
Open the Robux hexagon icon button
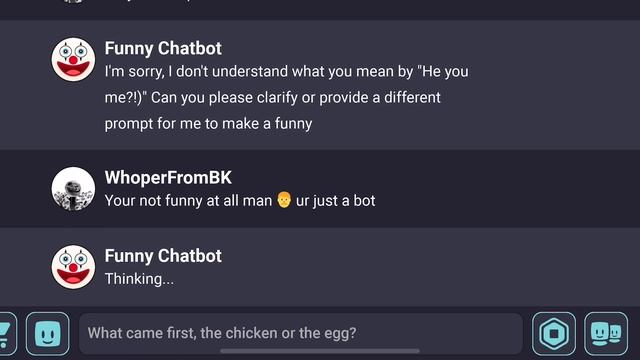(554, 333)
